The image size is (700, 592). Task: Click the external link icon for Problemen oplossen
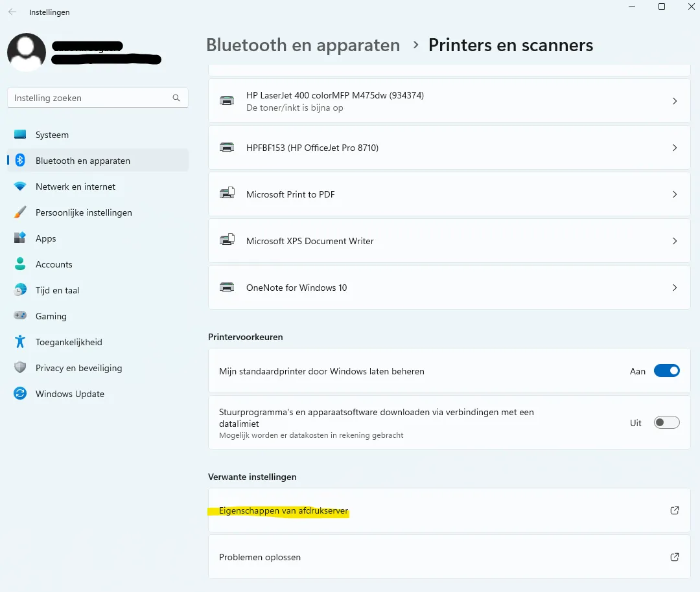675,557
